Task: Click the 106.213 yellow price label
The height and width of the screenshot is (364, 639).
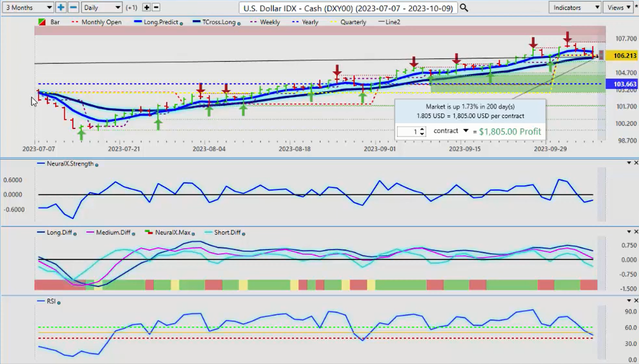Action: coord(621,56)
